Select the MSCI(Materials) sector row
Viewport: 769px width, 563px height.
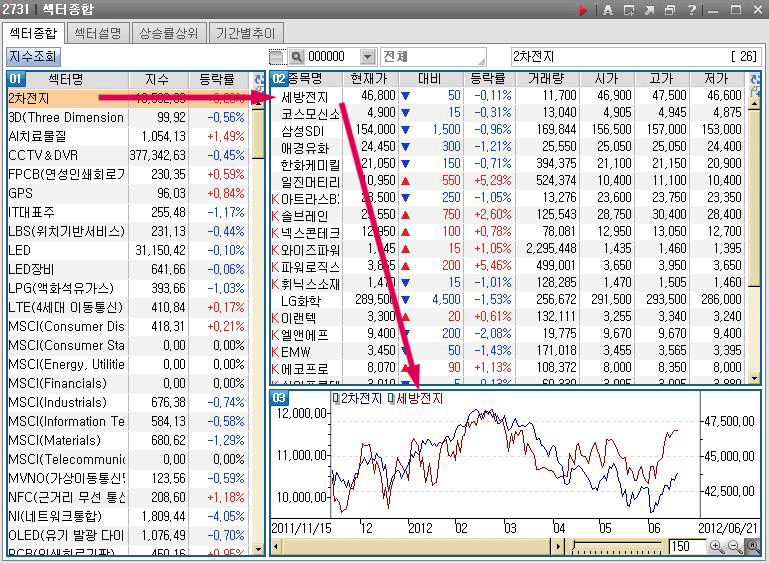128,440
